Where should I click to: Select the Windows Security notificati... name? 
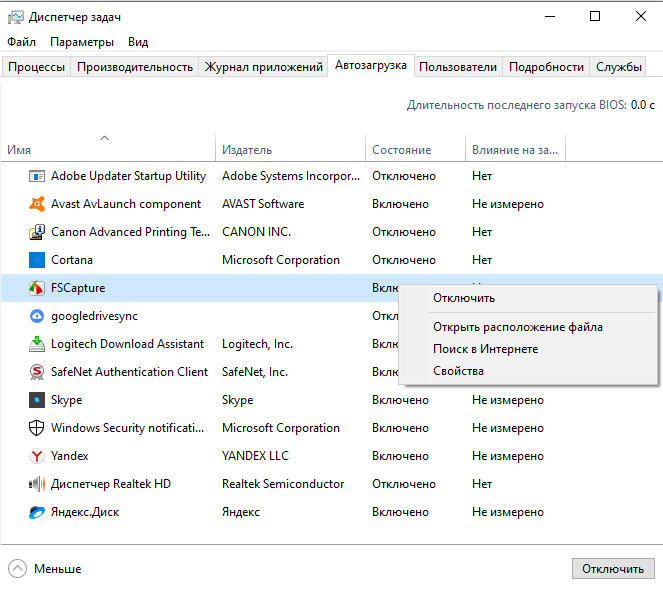coord(127,428)
